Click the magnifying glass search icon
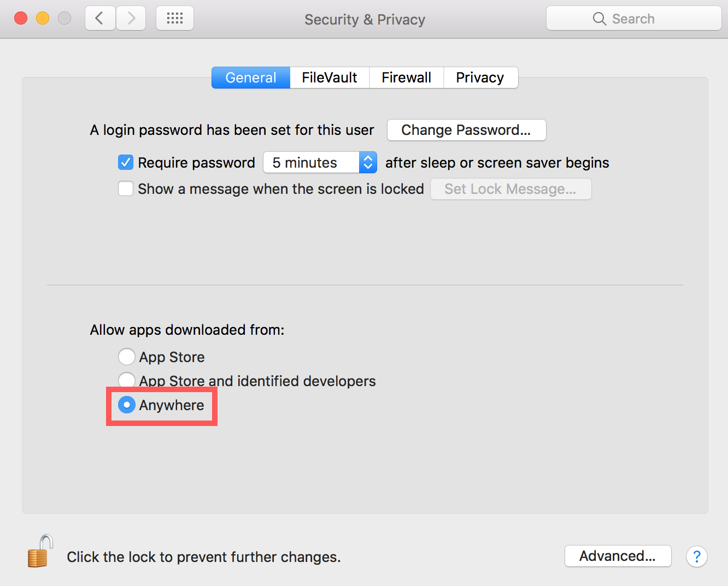 [600, 19]
